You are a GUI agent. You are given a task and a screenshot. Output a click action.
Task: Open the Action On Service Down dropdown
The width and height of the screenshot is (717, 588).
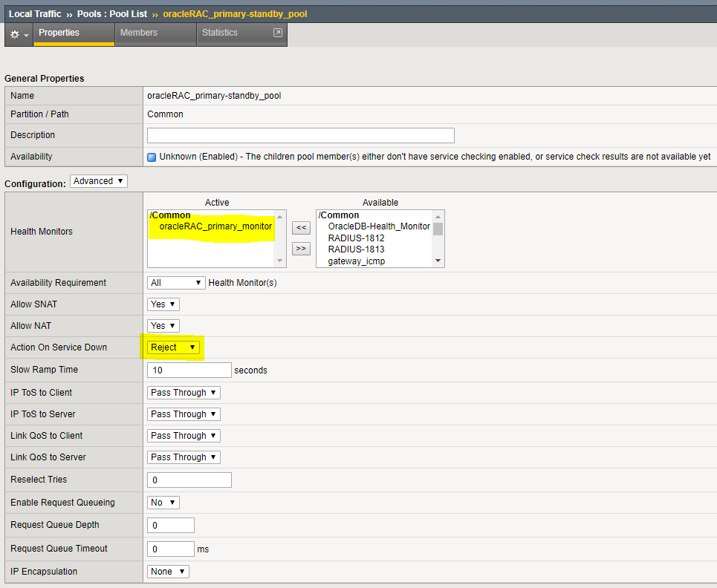point(173,347)
